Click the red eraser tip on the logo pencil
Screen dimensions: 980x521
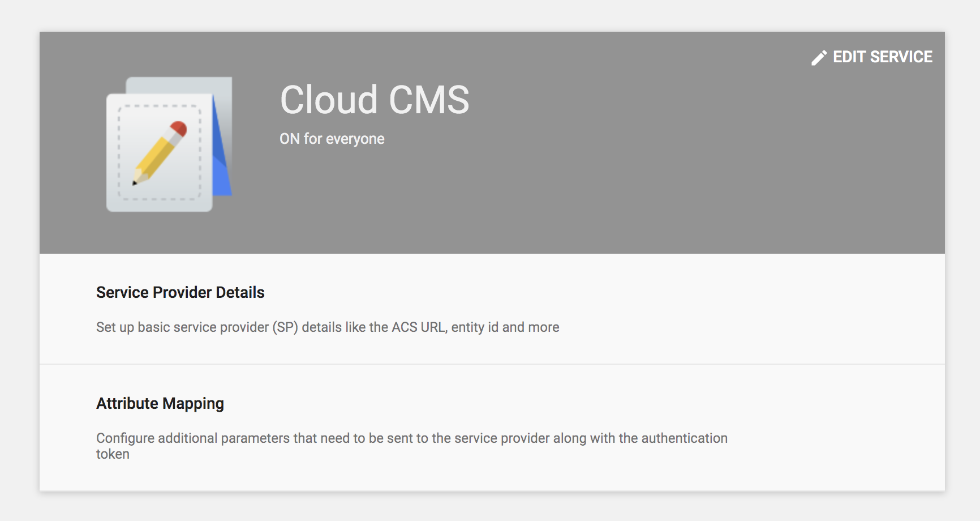click(x=179, y=129)
